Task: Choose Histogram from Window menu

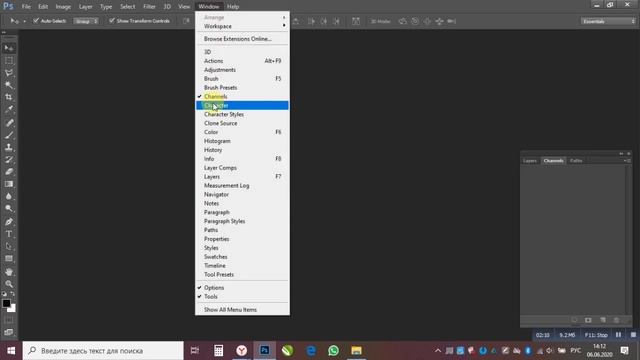Action: click(242, 141)
